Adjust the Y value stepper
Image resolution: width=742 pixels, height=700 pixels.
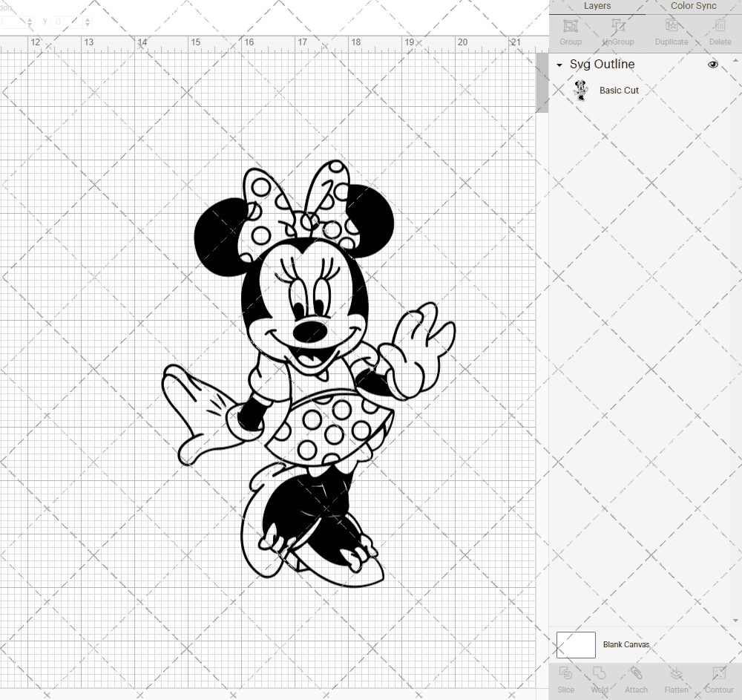[88, 22]
